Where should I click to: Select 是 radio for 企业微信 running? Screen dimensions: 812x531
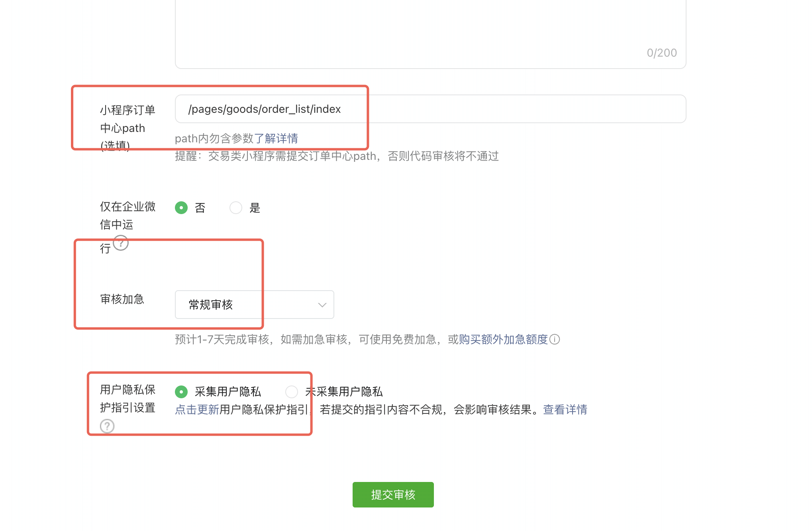click(x=236, y=208)
